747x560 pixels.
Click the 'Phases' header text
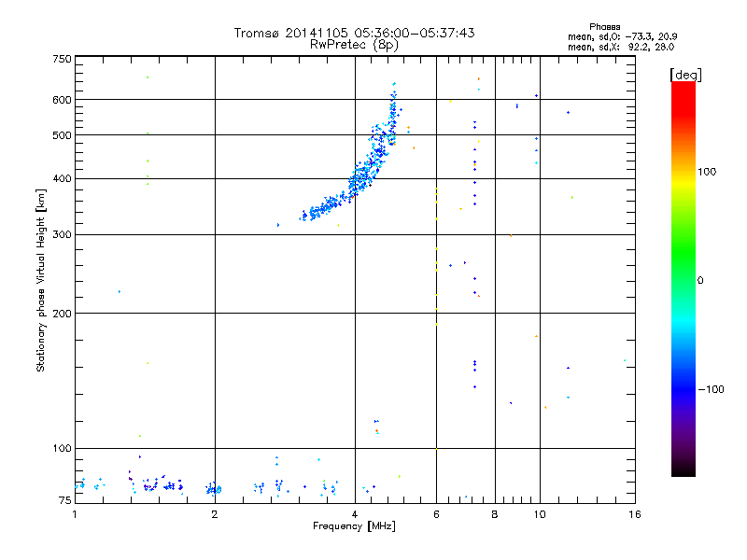(604, 27)
